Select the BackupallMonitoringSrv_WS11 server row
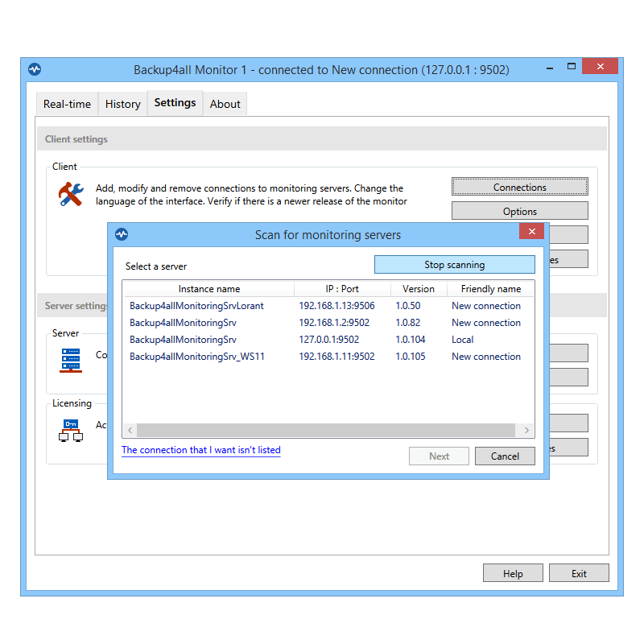644x644 pixels. [x=196, y=357]
